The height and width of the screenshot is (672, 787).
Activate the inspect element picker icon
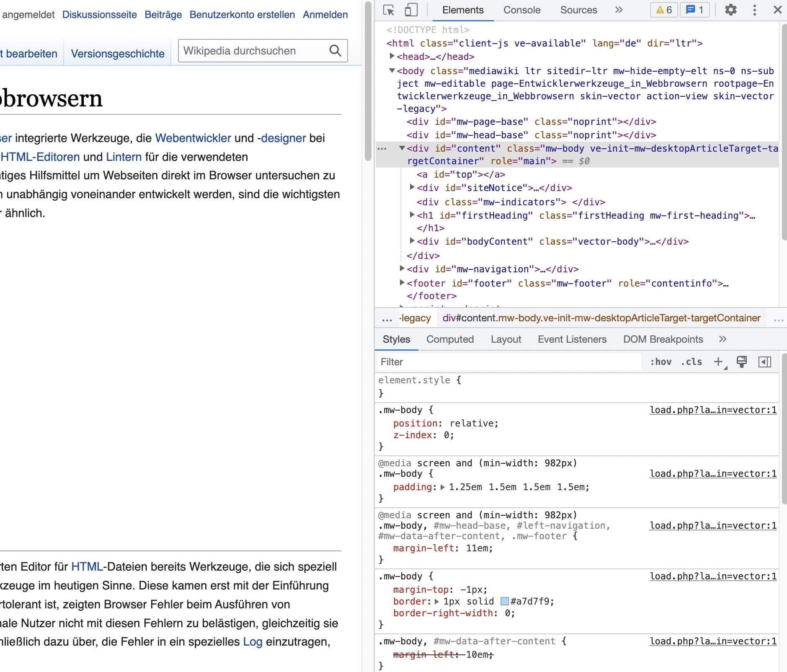pos(389,10)
